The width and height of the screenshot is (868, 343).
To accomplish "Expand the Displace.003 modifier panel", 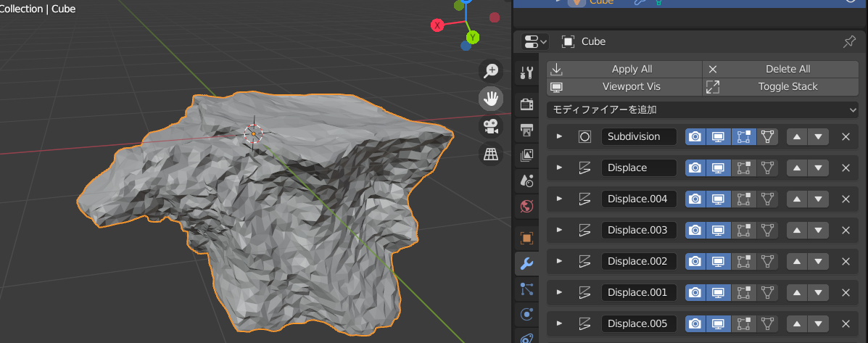I will (x=559, y=230).
